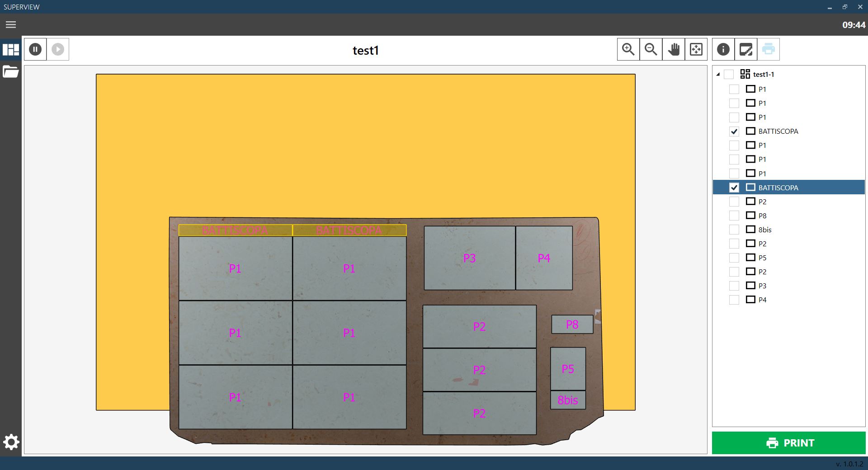The height and width of the screenshot is (470, 868).
Task: Click the test1 title text
Action: 366,50
